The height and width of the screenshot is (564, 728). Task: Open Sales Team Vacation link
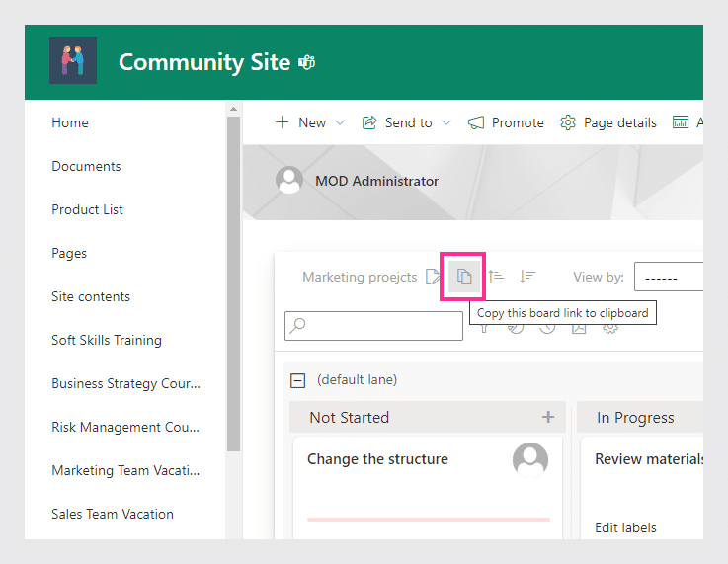coord(113,514)
